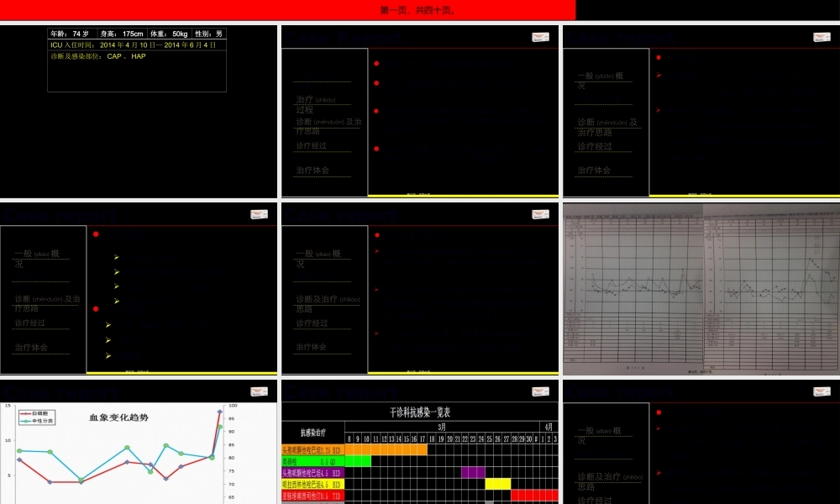This screenshot has height=504, width=840.
Task: Click the yellow 哌拉西林他唑巴坦 drug row label
Action: 312,485
